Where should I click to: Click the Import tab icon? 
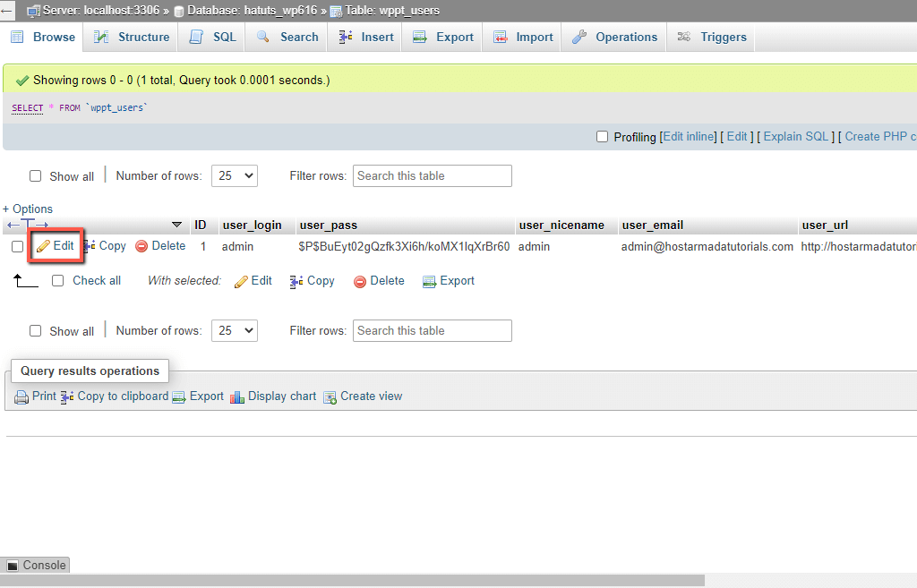pyautogui.click(x=500, y=37)
